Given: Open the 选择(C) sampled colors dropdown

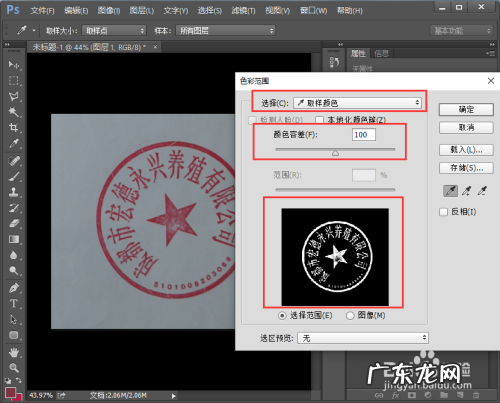Looking at the screenshot, I should click(357, 103).
